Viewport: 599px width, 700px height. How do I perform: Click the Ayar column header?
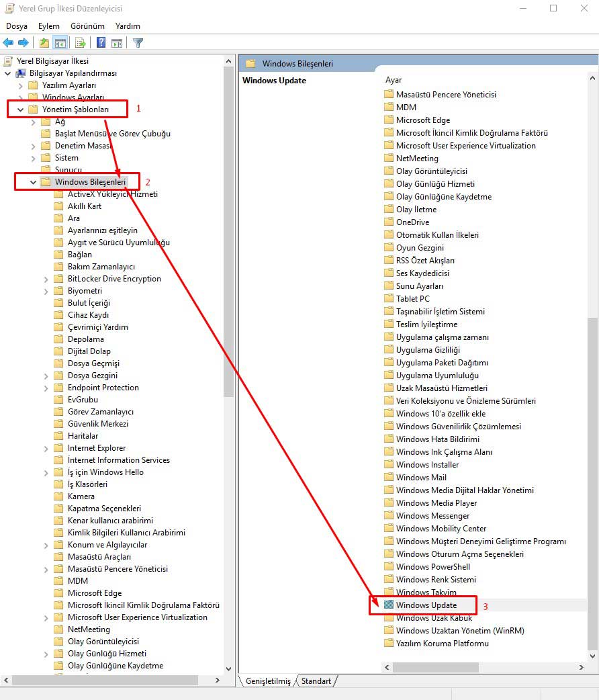coord(394,80)
